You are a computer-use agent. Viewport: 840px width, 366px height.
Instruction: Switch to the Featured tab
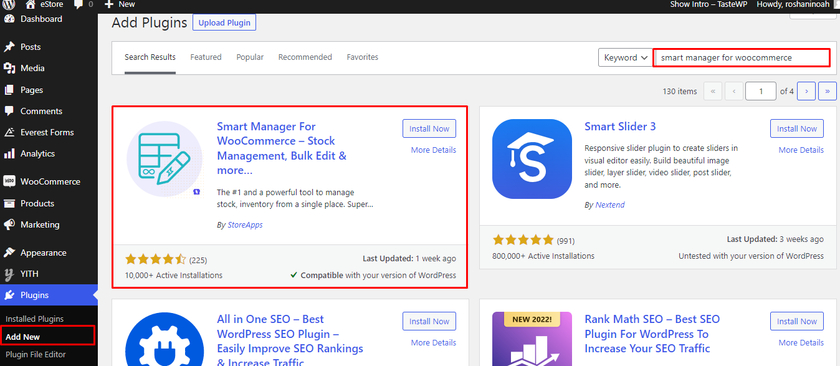pos(206,57)
